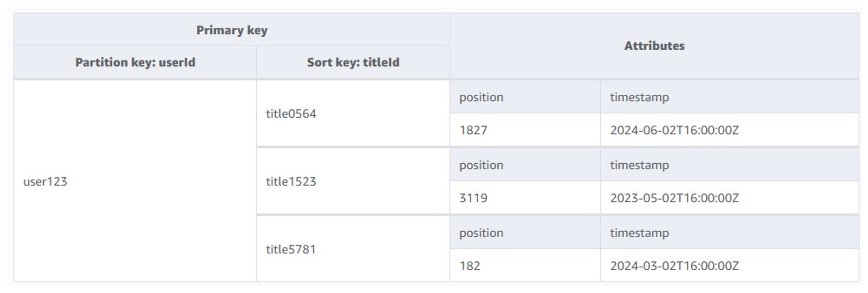Screen dimensions: 868x293
Task: Select the title5781 sort key cell
Action: pyautogui.click(x=353, y=249)
